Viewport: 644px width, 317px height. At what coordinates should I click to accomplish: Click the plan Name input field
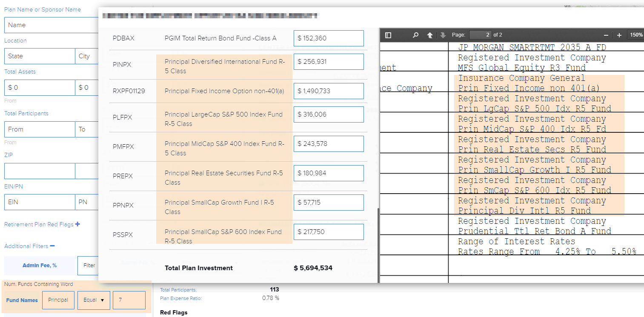51,25
